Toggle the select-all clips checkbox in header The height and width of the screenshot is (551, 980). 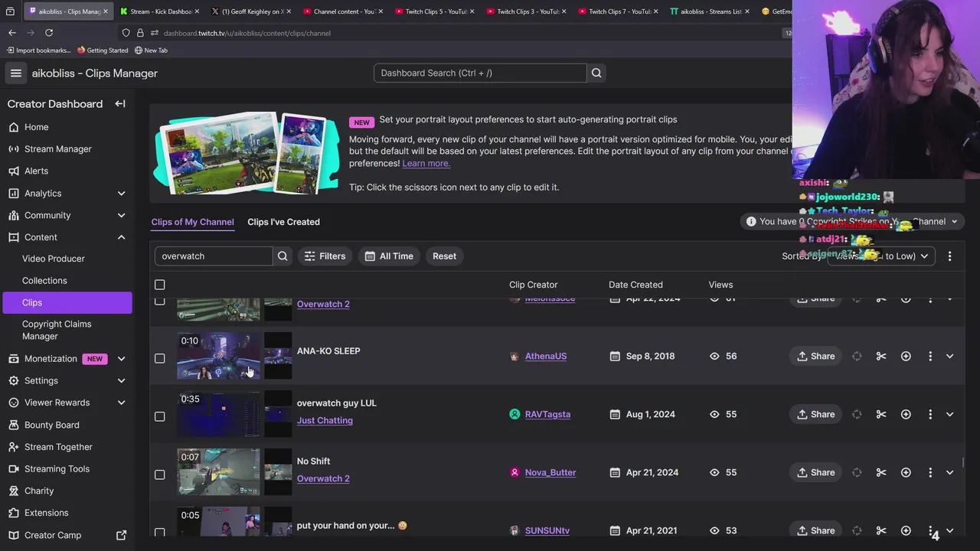pyautogui.click(x=159, y=285)
